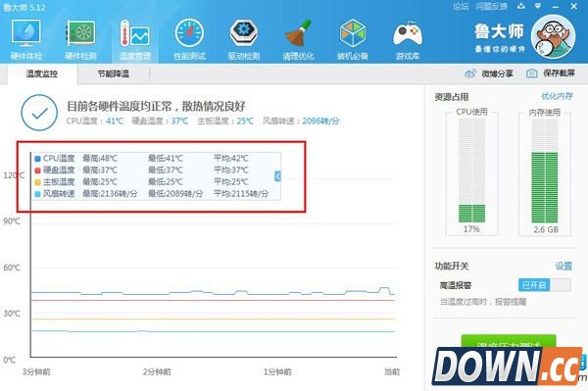Click the 2分钟前 axis label
This screenshot has width=588, height=391.
(x=157, y=371)
